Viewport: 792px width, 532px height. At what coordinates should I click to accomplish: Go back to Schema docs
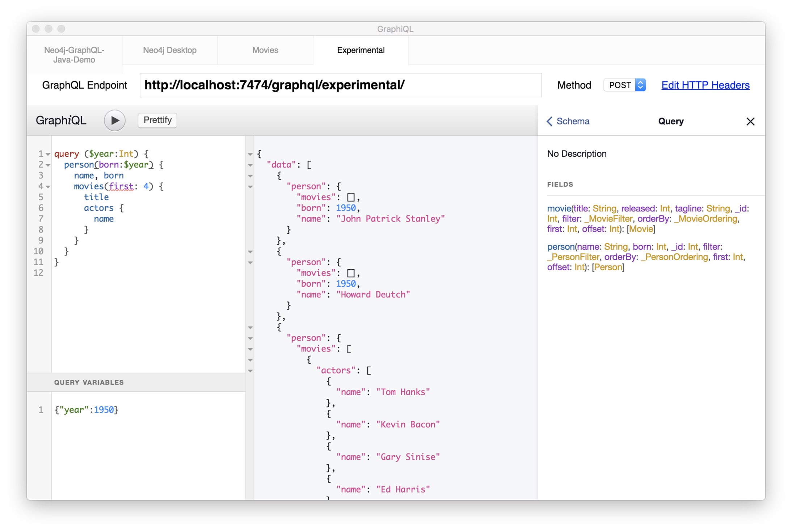[x=568, y=121]
